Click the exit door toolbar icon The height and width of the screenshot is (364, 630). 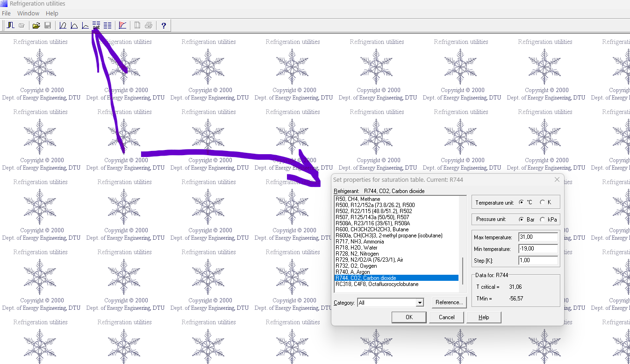(x=10, y=25)
